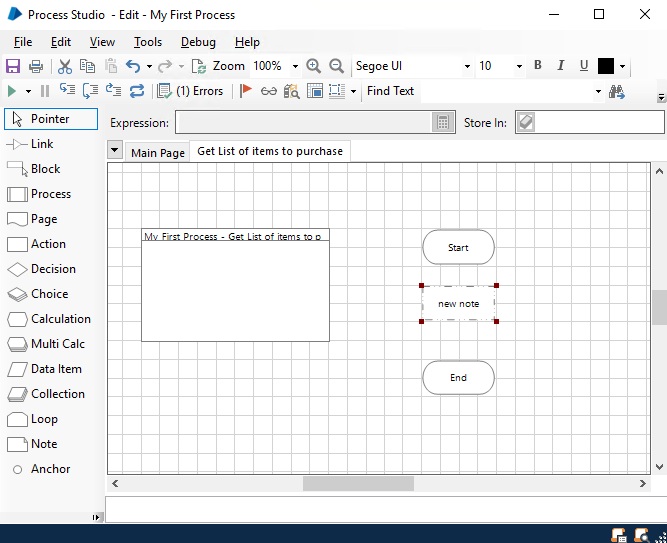Switch to the Main Page tab
Image resolution: width=667 pixels, height=543 pixels.
pos(158,152)
